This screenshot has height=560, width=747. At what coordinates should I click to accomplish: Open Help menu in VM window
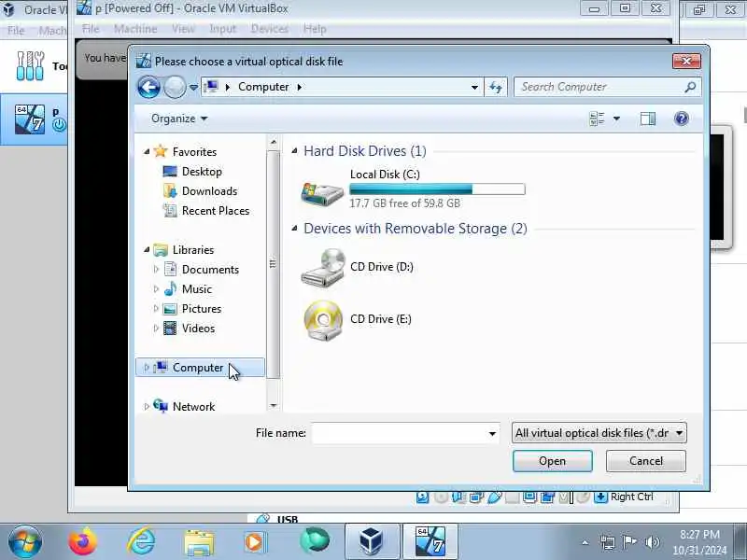(x=315, y=29)
